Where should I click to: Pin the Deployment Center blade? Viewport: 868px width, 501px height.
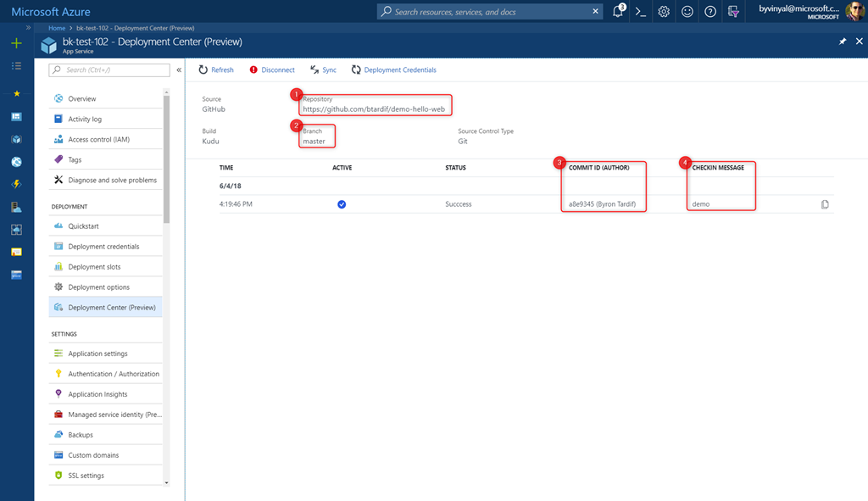coord(843,42)
